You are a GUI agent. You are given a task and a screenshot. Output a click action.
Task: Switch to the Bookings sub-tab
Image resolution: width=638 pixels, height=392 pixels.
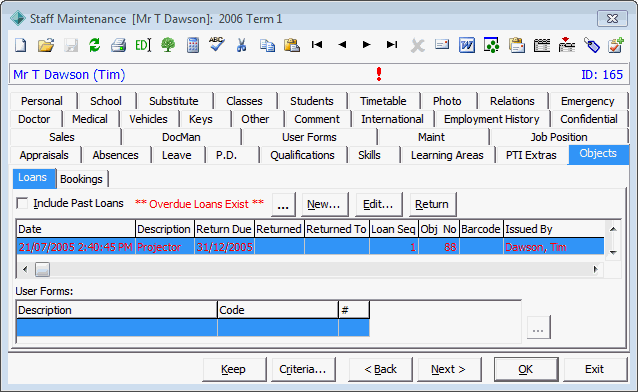[81, 179]
